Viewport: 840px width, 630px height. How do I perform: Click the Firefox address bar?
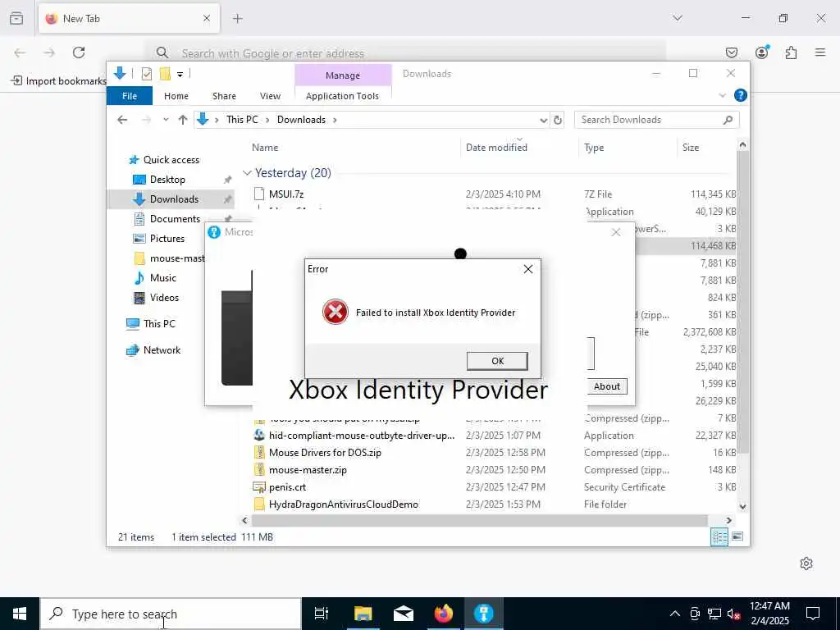(x=407, y=53)
